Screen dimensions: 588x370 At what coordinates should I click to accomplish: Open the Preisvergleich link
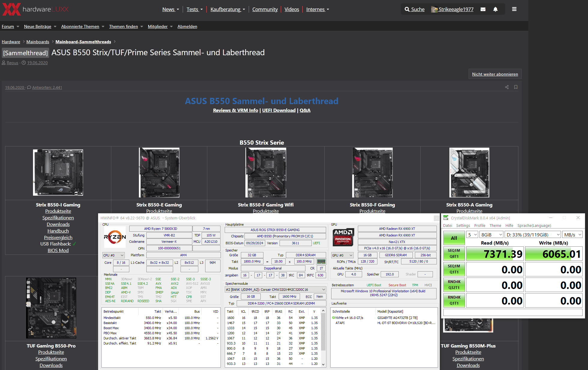pyautogui.click(x=58, y=238)
